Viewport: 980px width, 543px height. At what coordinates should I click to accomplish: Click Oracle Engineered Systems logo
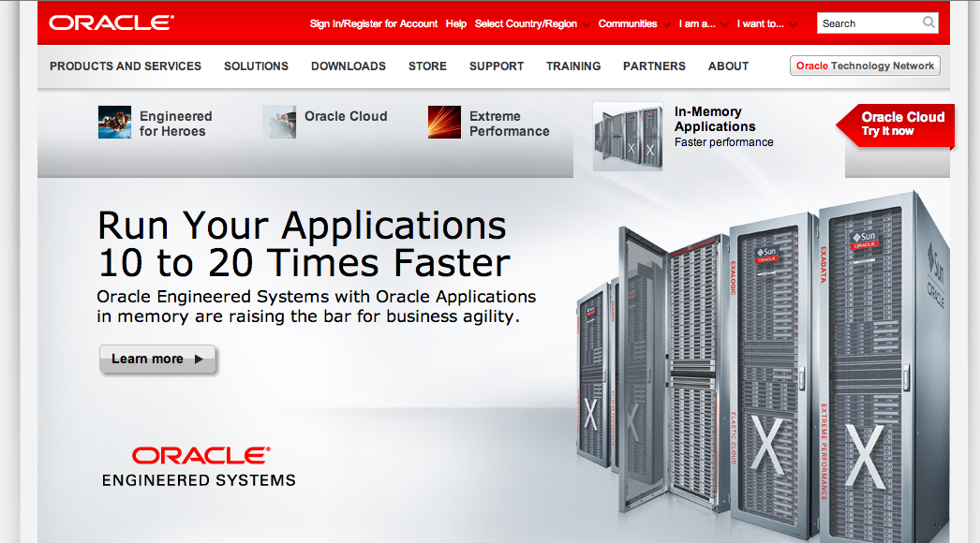199,467
